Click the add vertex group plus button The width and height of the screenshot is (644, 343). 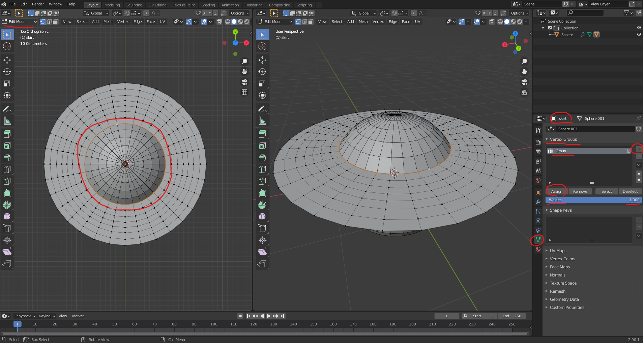tap(639, 149)
